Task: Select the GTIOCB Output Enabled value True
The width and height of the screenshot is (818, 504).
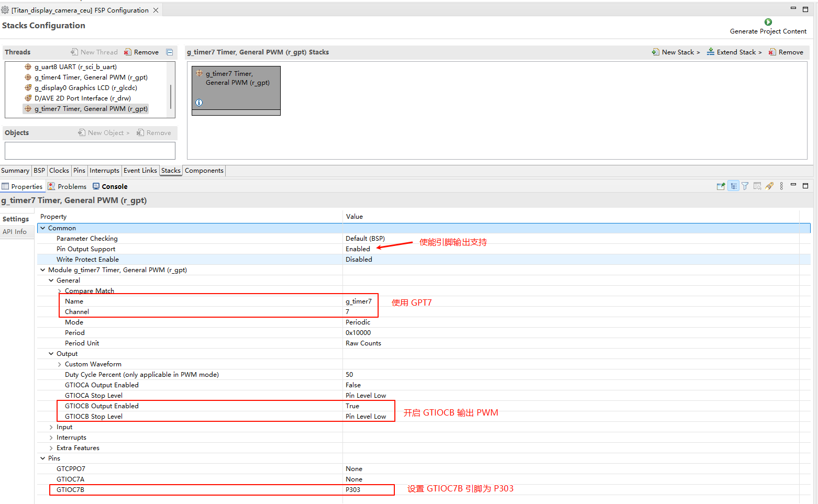Action: pos(352,406)
